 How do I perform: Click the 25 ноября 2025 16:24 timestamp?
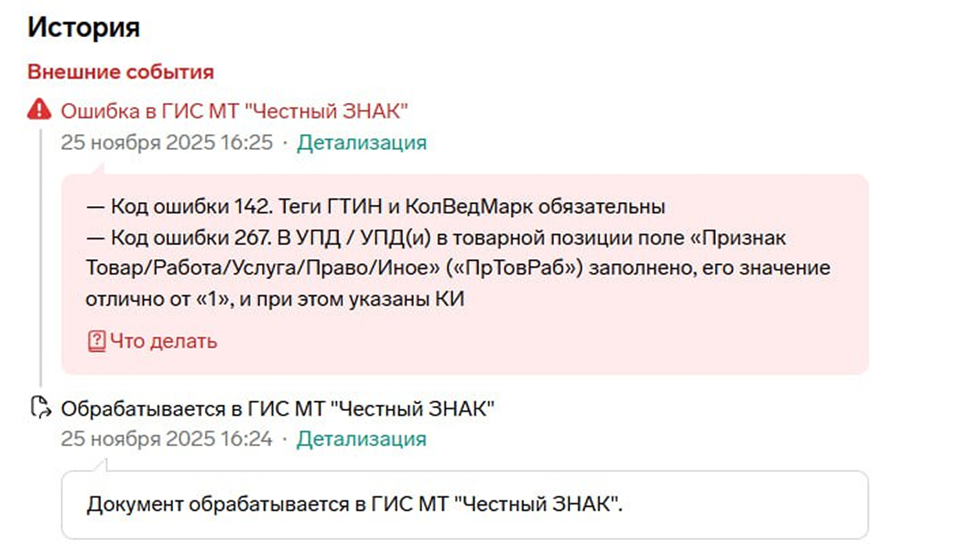(x=166, y=439)
